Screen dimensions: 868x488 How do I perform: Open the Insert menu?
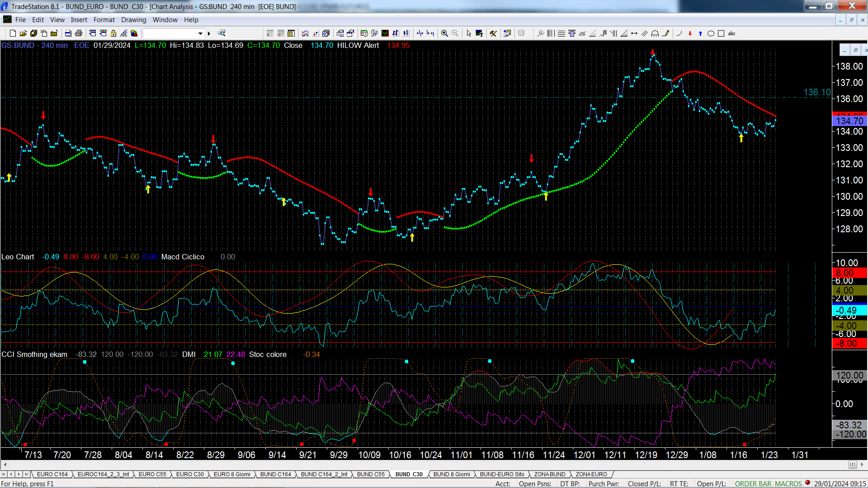click(79, 20)
